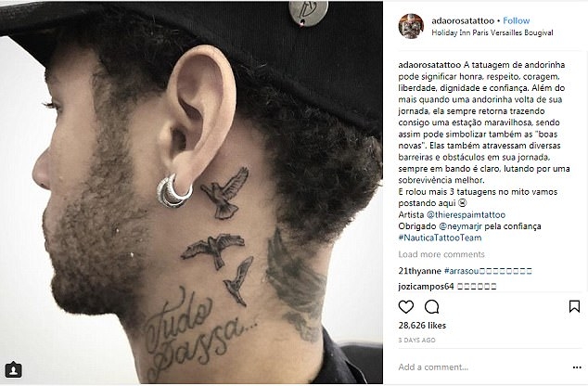Open adaorosatattoo username in the header

click(463, 20)
